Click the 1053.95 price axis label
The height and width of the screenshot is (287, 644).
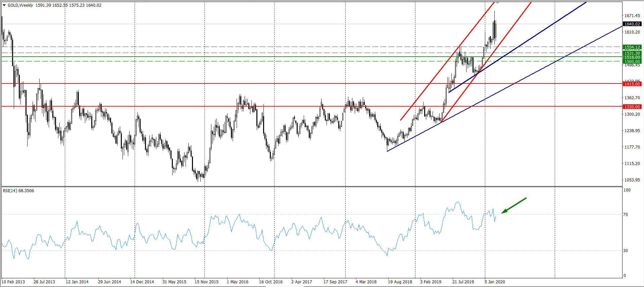632,180
